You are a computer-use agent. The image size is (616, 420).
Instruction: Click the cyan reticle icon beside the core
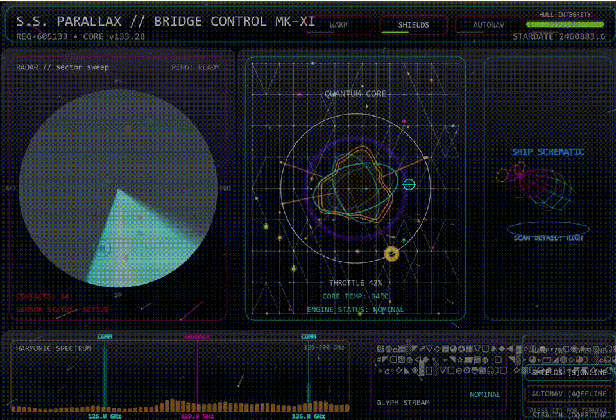tap(409, 184)
